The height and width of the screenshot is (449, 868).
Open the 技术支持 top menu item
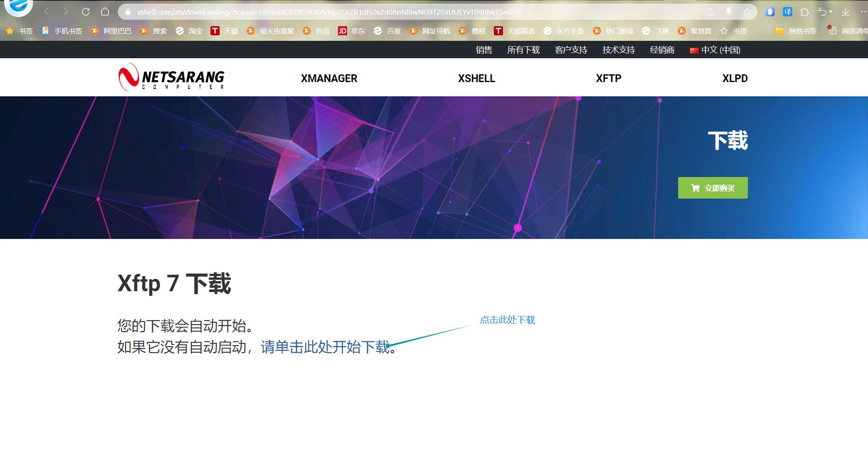tap(619, 50)
